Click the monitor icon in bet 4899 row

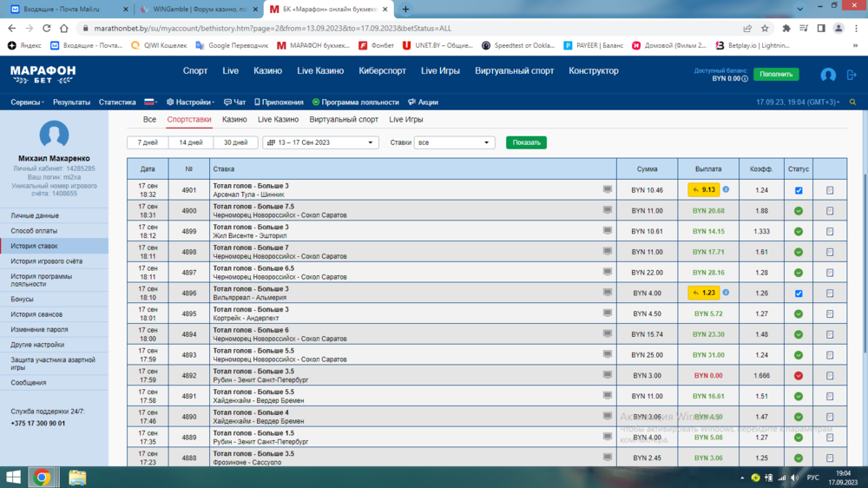pos(608,231)
